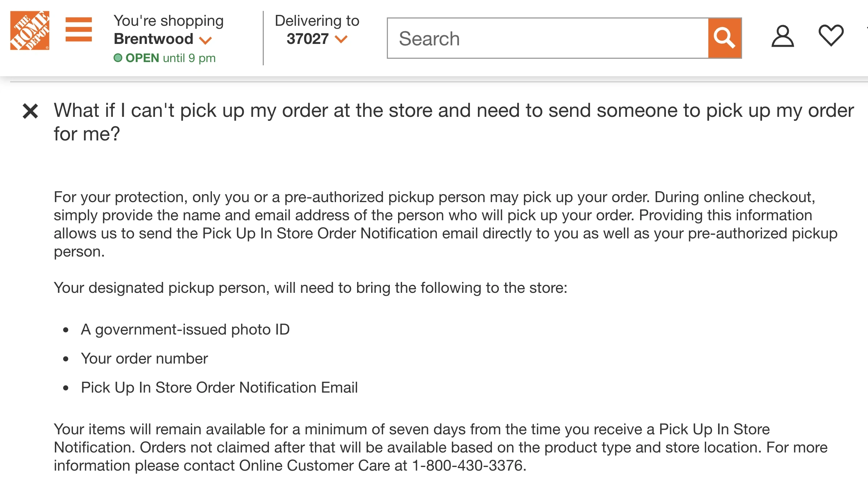Close the pickup FAQ with the X
The image size is (868, 500).
[30, 111]
